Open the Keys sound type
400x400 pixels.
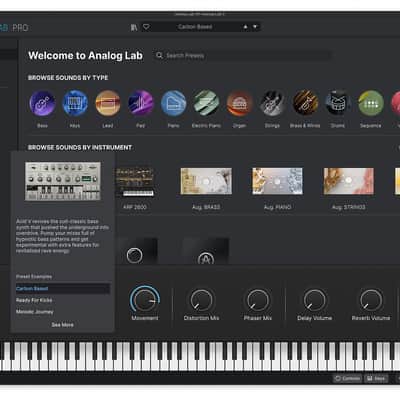(75, 103)
